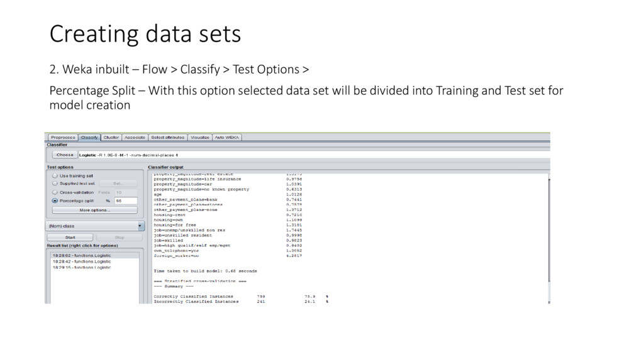Open the Classify tab
The width and height of the screenshot is (644, 362).
89,138
